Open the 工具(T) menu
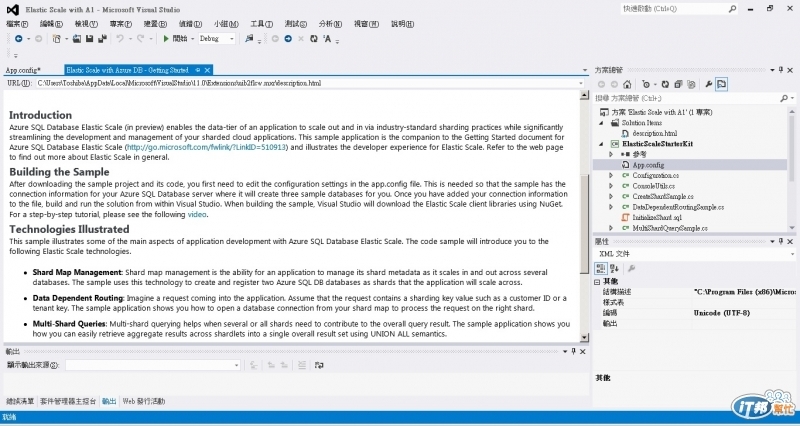The width and height of the screenshot is (800, 426). (261, 24)
